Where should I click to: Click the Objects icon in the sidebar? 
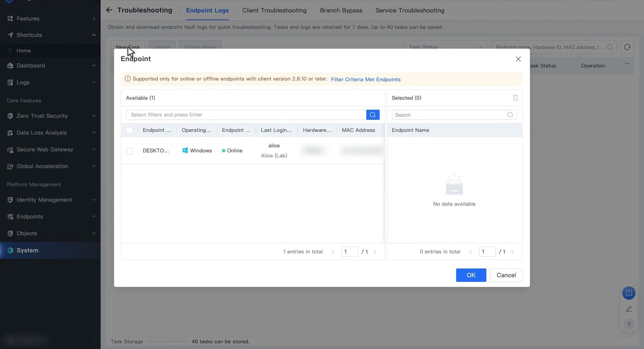[x=10, y=233]
